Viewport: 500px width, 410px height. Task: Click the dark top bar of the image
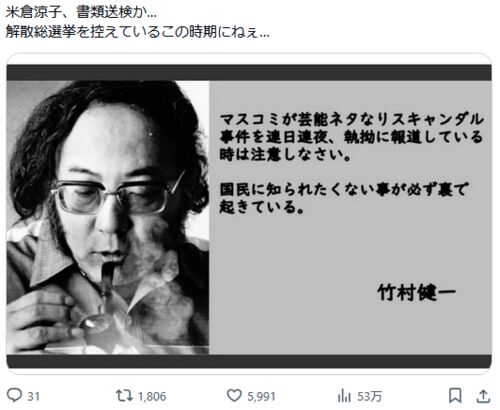click(249, 73)
